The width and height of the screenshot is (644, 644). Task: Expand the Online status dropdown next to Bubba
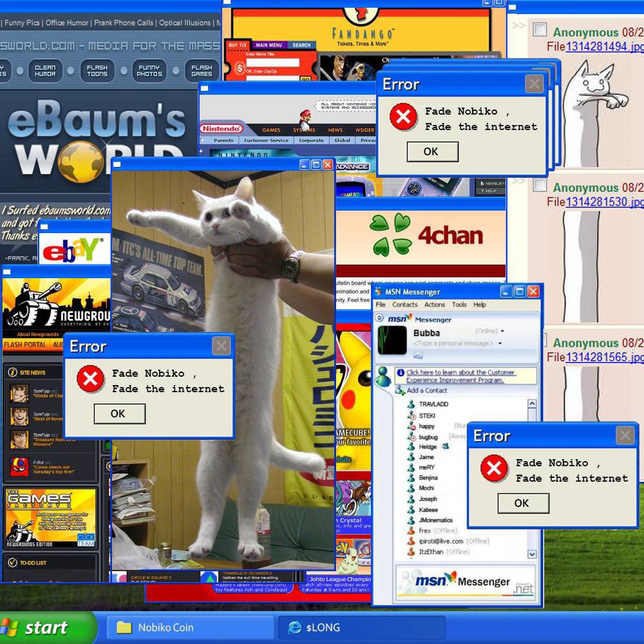click(502, 331)
